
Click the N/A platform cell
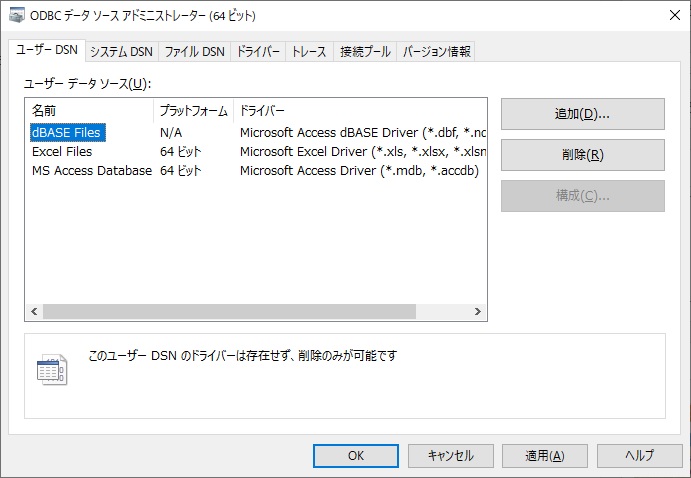click(x=171, y=133)
